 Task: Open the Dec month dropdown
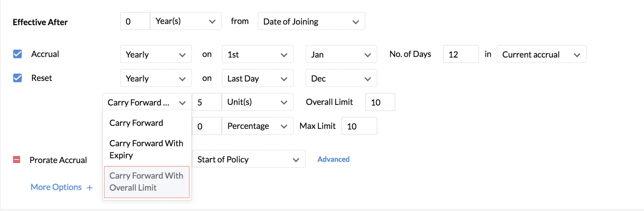click(x=341, y=78)
